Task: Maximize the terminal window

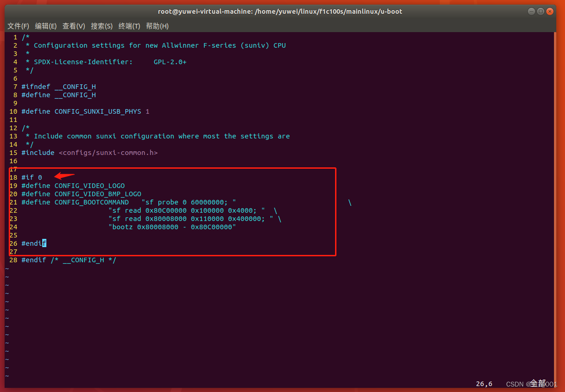Action: click(540, 11)
